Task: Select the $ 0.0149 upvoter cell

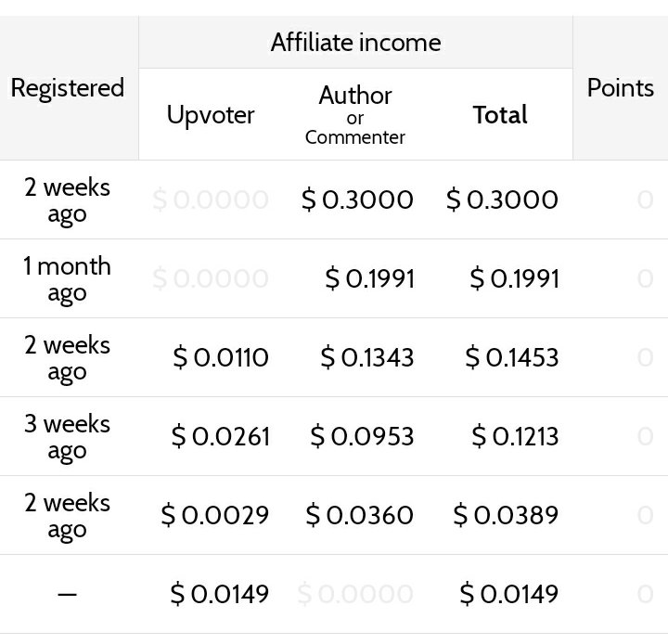Action: pos(219,594)
